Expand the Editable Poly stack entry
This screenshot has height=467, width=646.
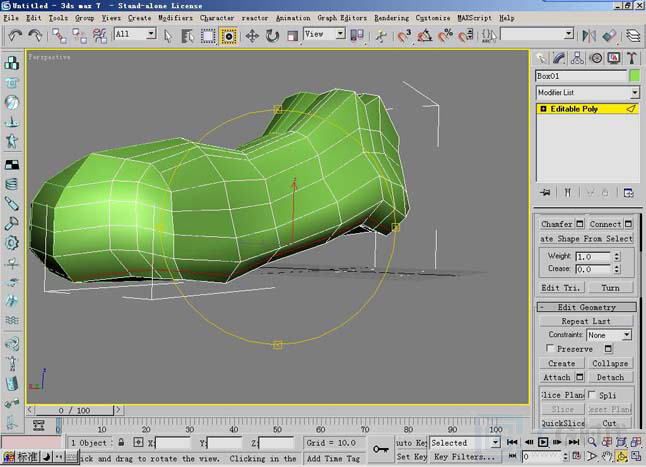pyautogui.click(x=543, y=109)
